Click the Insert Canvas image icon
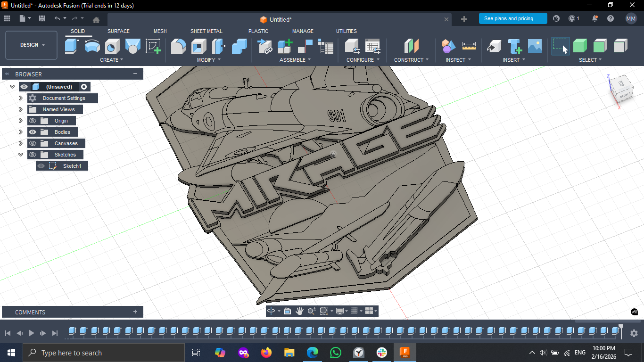The image size is (644, 362). pyautogui.click(x=535, y=46)
